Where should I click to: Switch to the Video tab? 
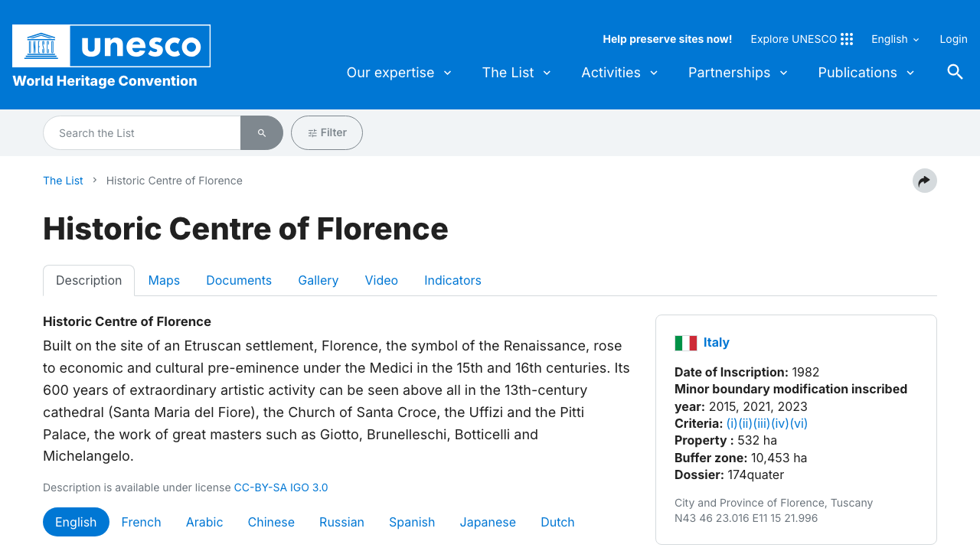(381, 280)
